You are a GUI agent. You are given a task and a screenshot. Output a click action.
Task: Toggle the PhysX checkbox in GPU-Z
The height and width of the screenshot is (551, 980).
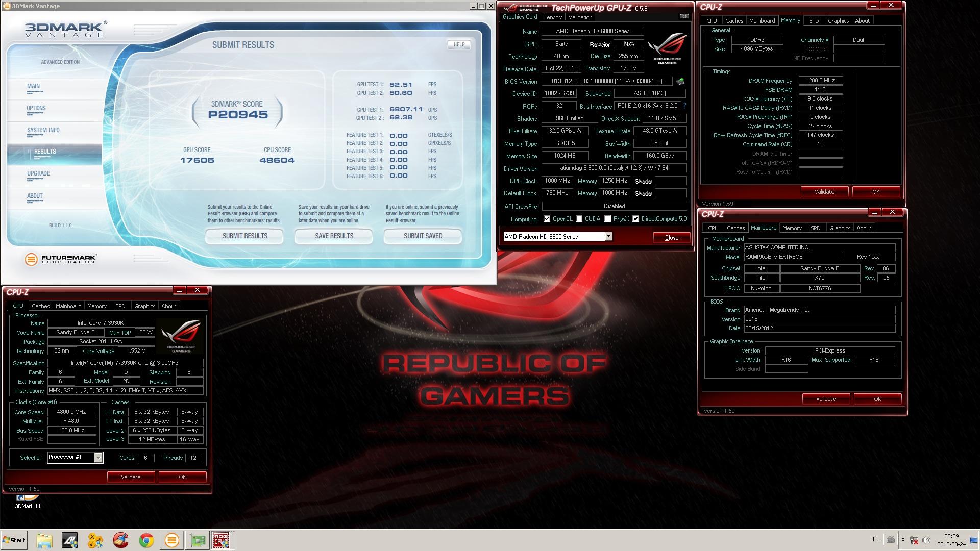pos(608,219)
